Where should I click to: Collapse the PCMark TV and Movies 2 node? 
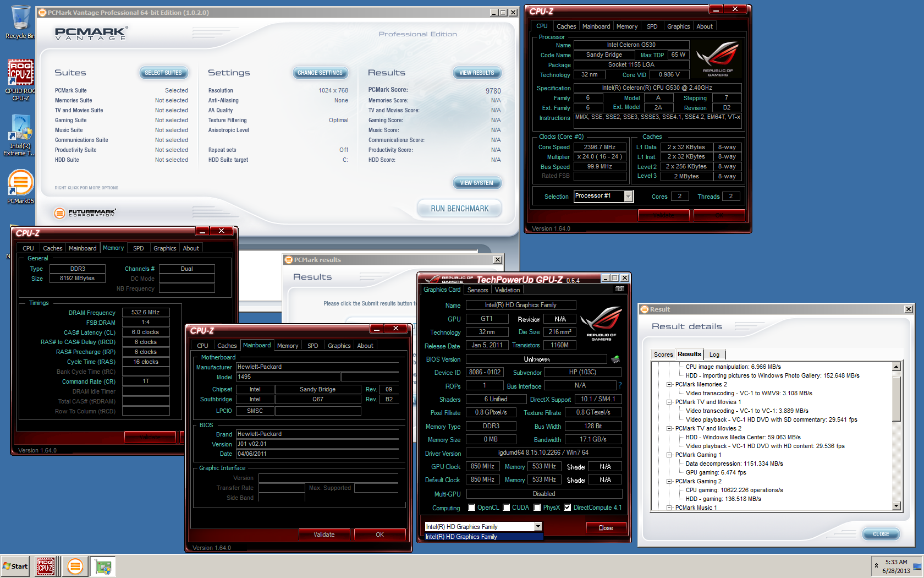[669, 428]
